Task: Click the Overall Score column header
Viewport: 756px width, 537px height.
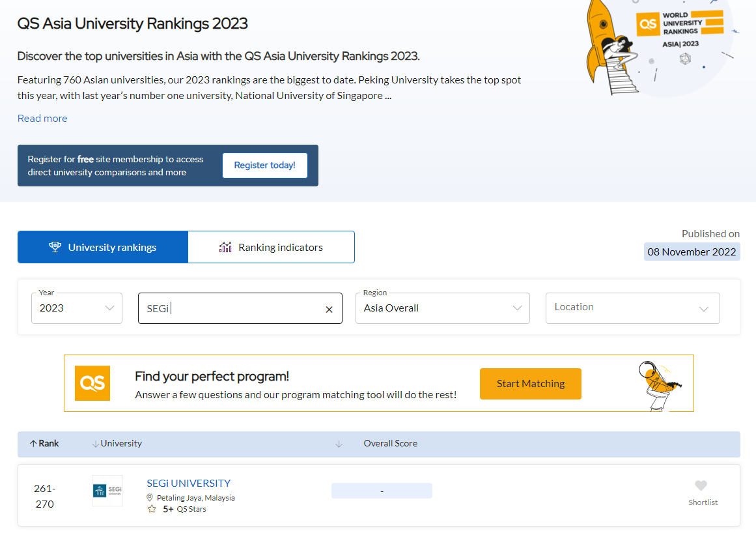Action: 391,443
